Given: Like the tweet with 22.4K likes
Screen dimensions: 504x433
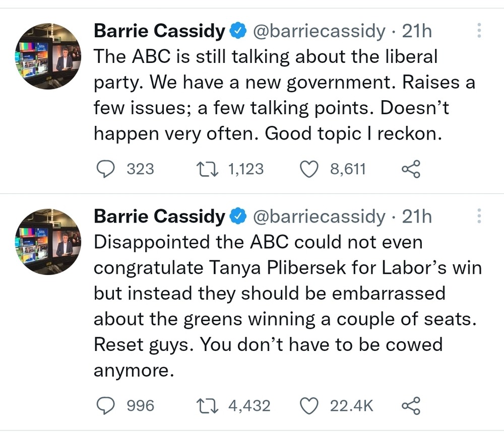Looking at the screenshot, I should 310,405.
